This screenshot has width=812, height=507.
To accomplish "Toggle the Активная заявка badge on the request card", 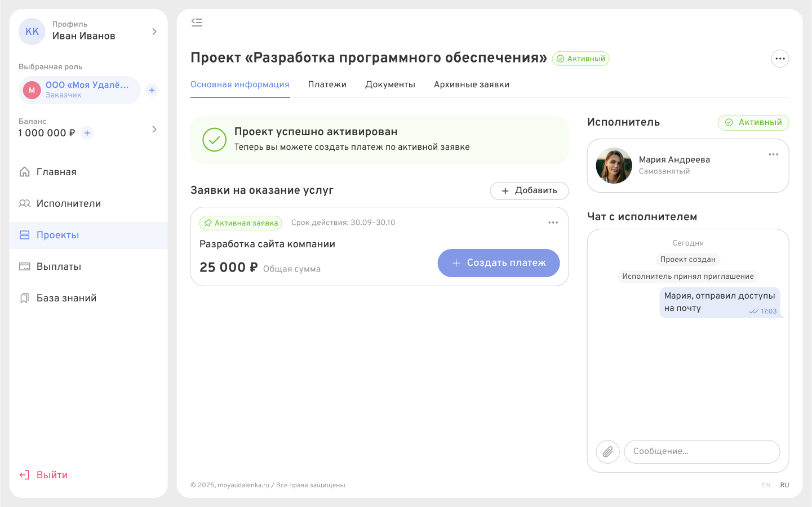I will coord(241,223).
